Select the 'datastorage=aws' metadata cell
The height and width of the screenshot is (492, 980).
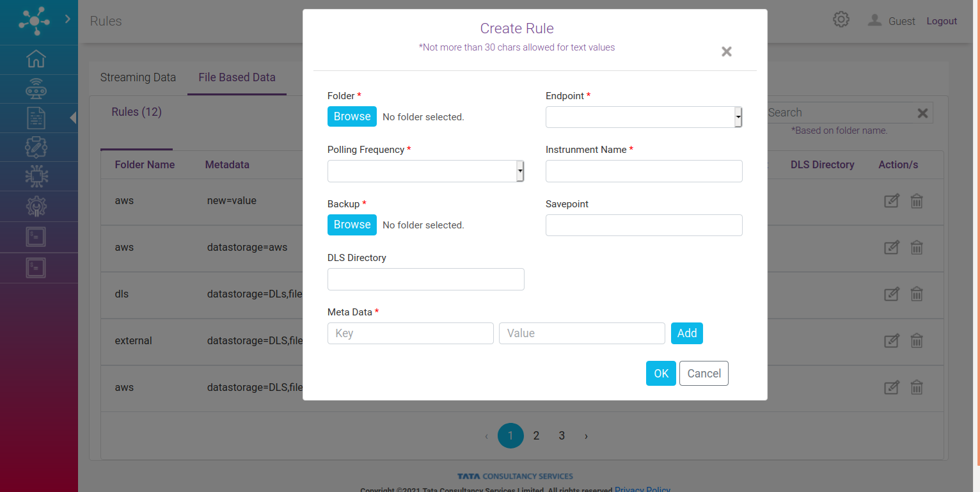tap(247, 248)
